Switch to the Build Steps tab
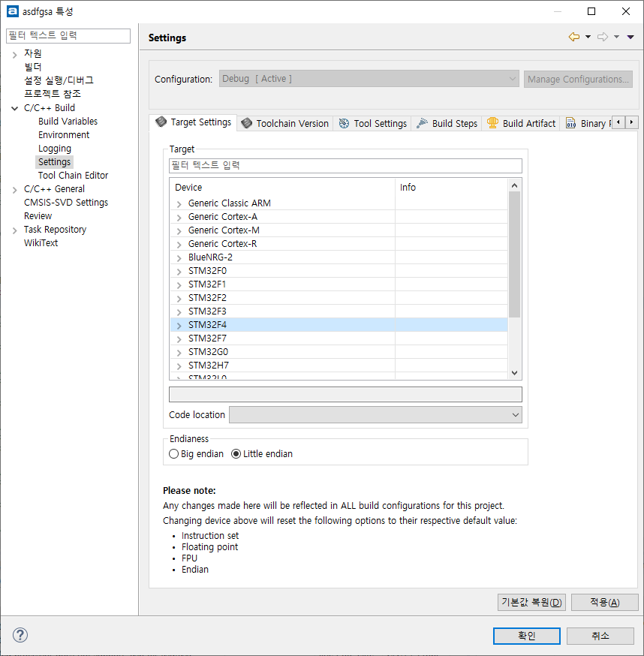This screenshot has height=656, width=644. pyautogui.click(x=447, y=123)
